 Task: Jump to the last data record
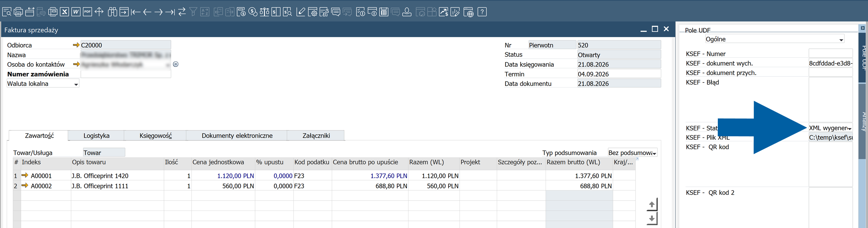(170, 12)
